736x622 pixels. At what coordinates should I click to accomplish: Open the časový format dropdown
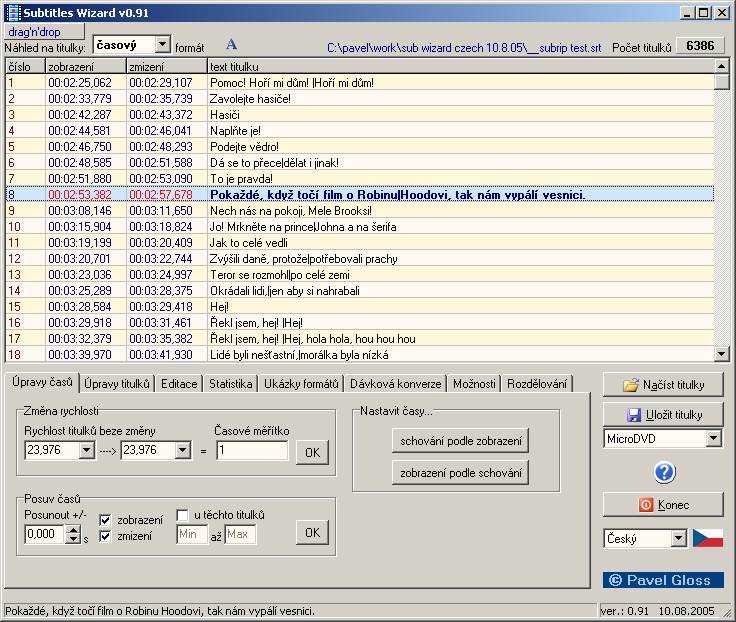[x=162, y=45]
